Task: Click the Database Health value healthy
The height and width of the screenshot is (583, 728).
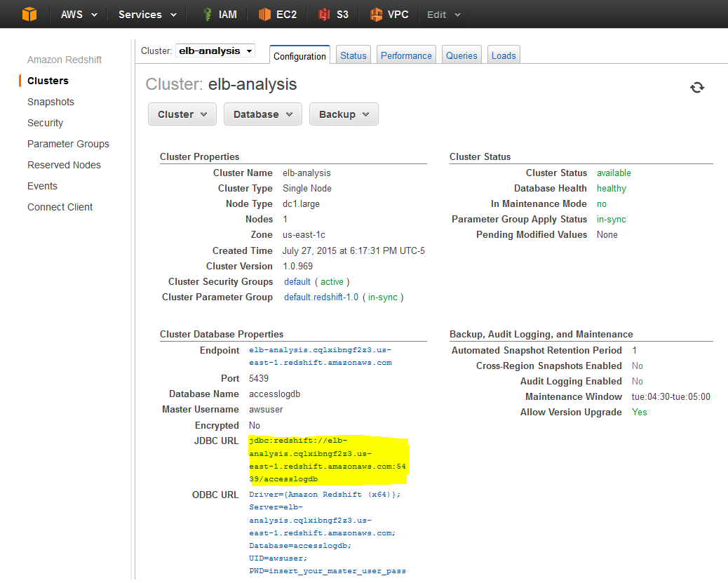Action: (x=612, y=188)
